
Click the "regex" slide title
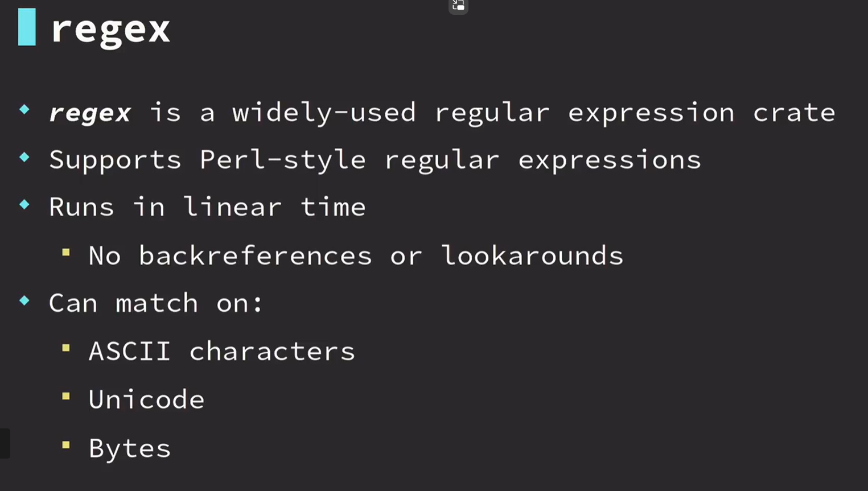(x=110, y=28)
